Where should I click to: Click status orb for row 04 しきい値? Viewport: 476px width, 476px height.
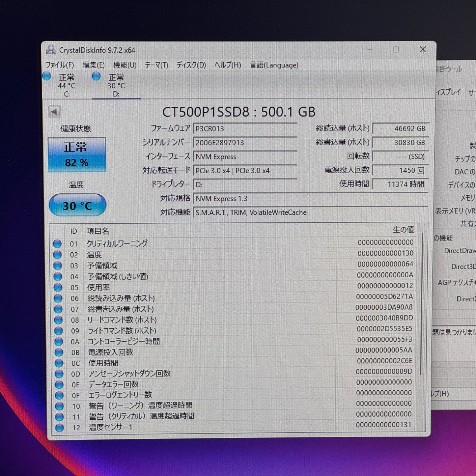click(58, 276)
